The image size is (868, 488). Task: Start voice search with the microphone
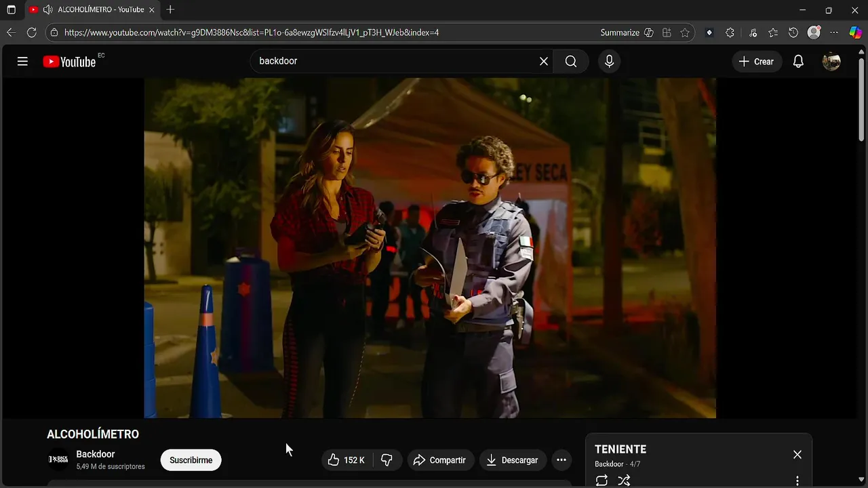tap(609, 62)
